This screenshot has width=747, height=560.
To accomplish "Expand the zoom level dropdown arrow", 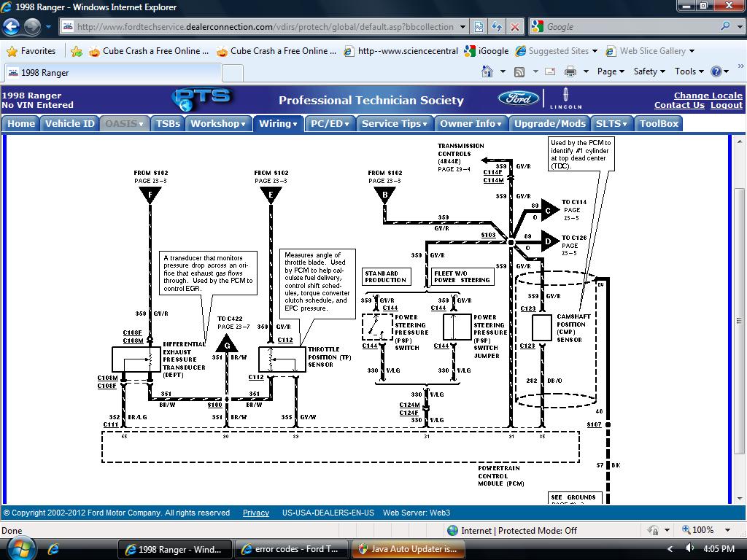I will [727, 530].
